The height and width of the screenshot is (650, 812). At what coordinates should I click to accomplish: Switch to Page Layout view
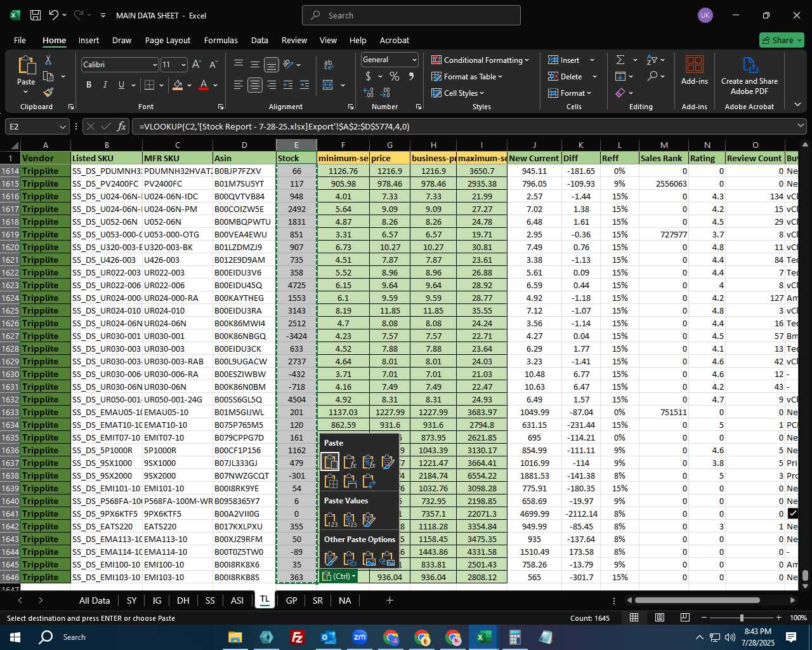pyautogui.click(x=659, y=618)
